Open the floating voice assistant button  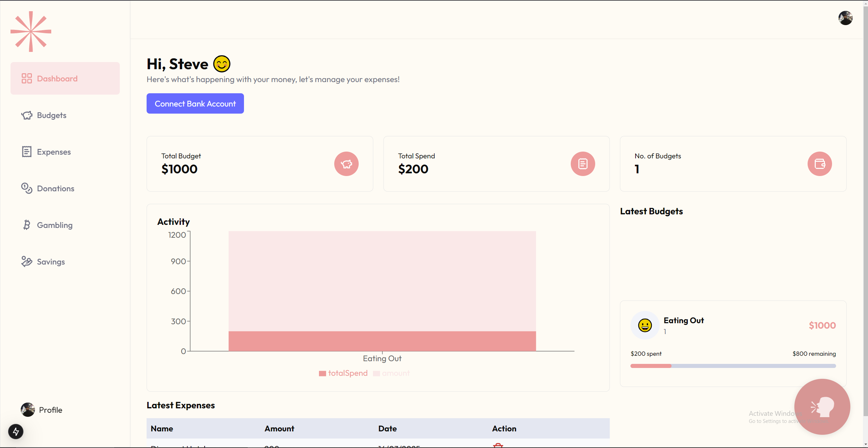click(822, 406)
